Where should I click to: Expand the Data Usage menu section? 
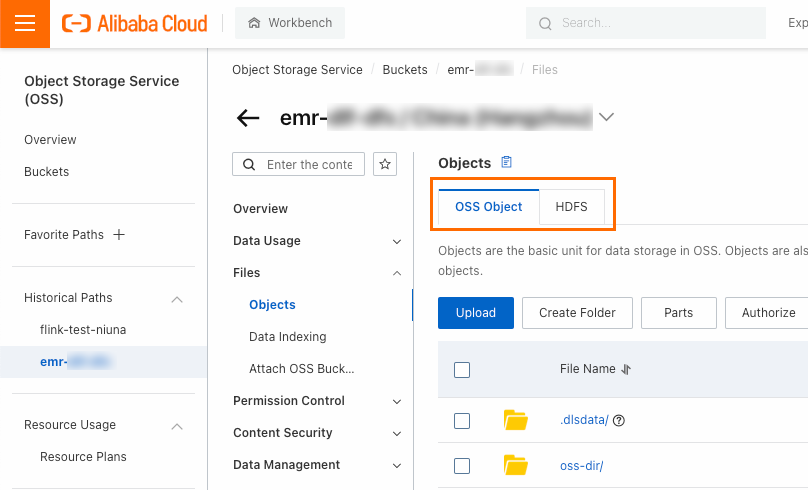397,241
